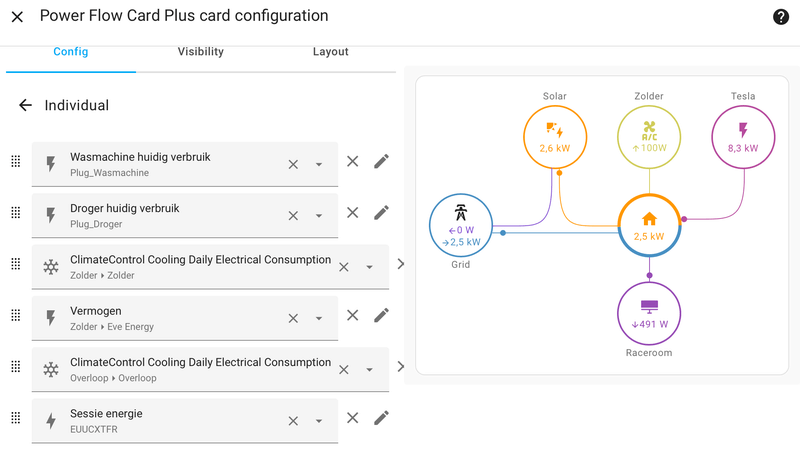Click the drag handle for Sessie energie
This screenshot has width=800, height=449.
(16, 418)
